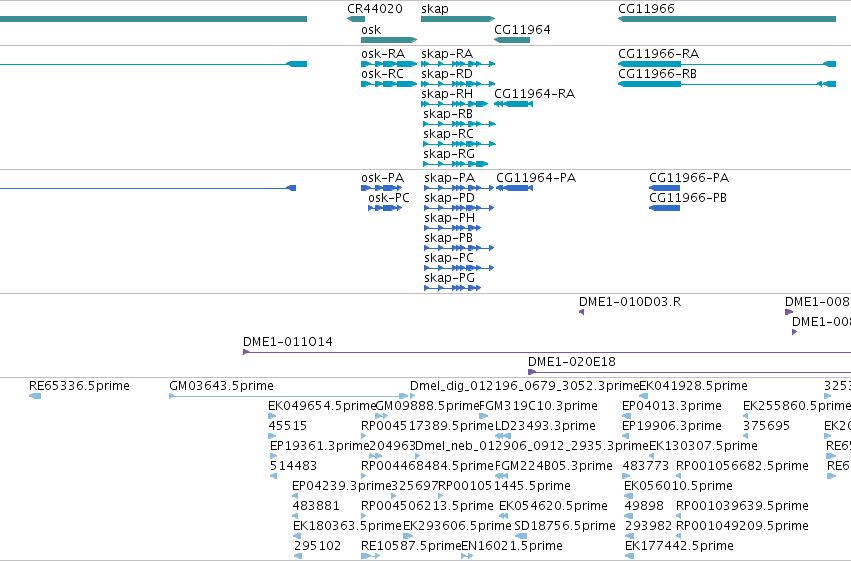The image size is (851, 561).
Task: Select the DME1-020E18 clone line
Action: point(689,372)
